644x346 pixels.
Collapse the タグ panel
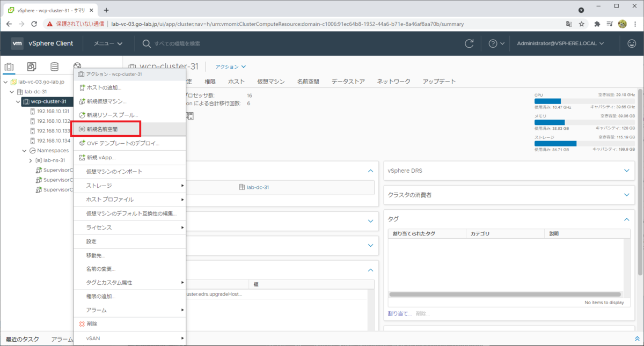point(627,219)
